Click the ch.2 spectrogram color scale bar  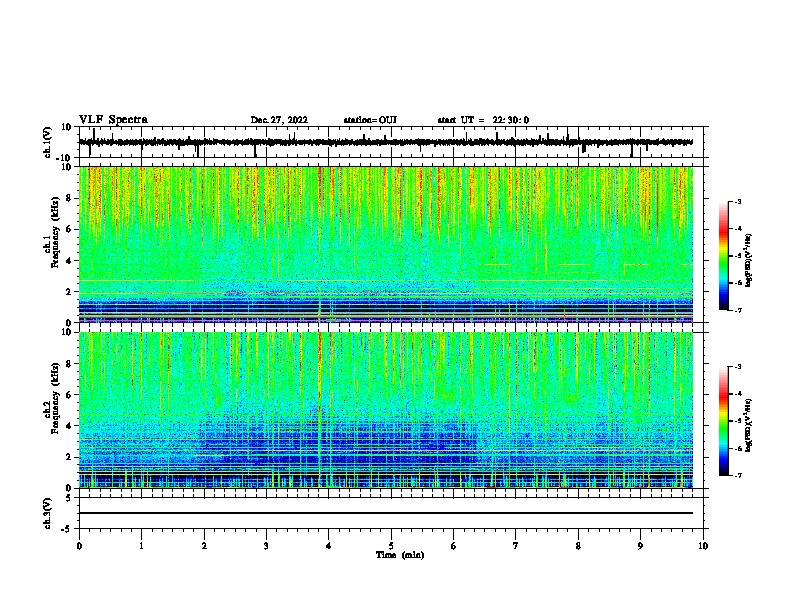(x=723, y=421)
